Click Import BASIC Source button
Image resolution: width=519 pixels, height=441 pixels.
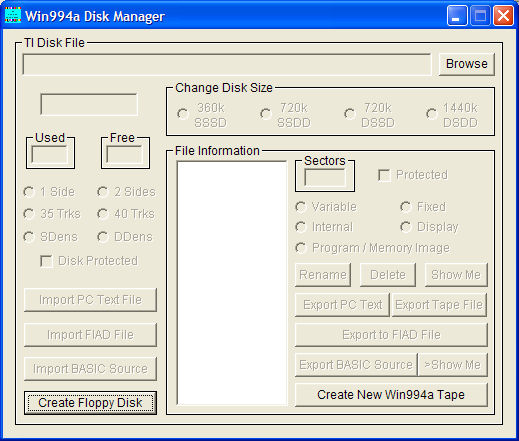click(90, 369)
